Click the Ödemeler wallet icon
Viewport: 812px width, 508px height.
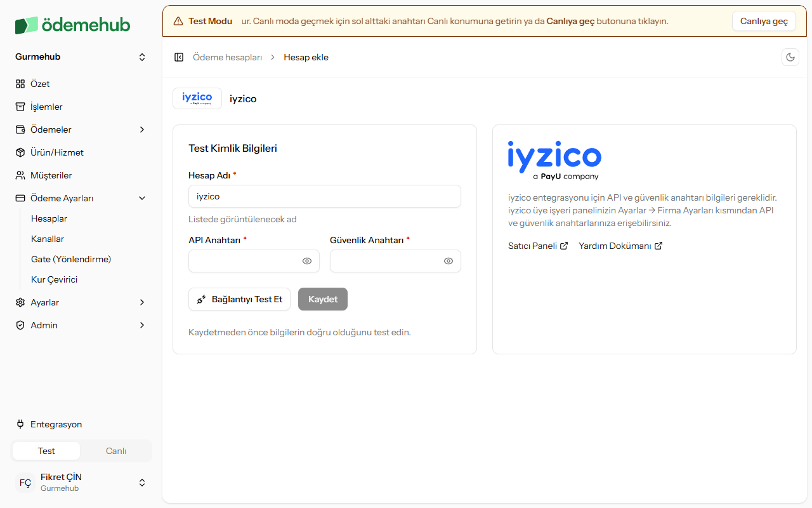point(20,130)
